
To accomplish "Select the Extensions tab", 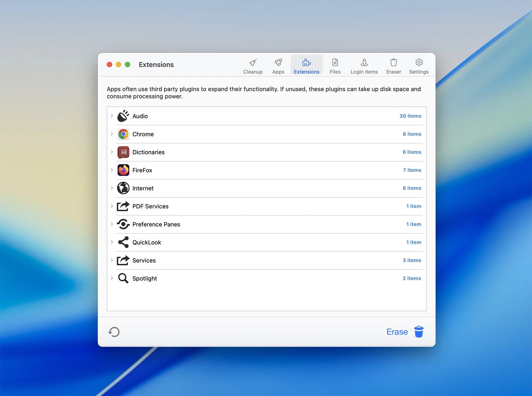I will tap(306, 66).
